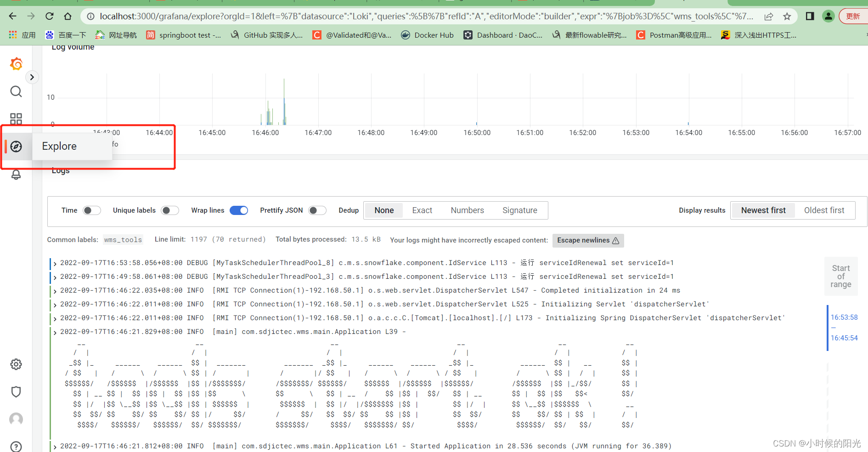The height and width of the screenshot is (452, 868).
Task: Click the Escape newlines button
Action: click(588, 240)
